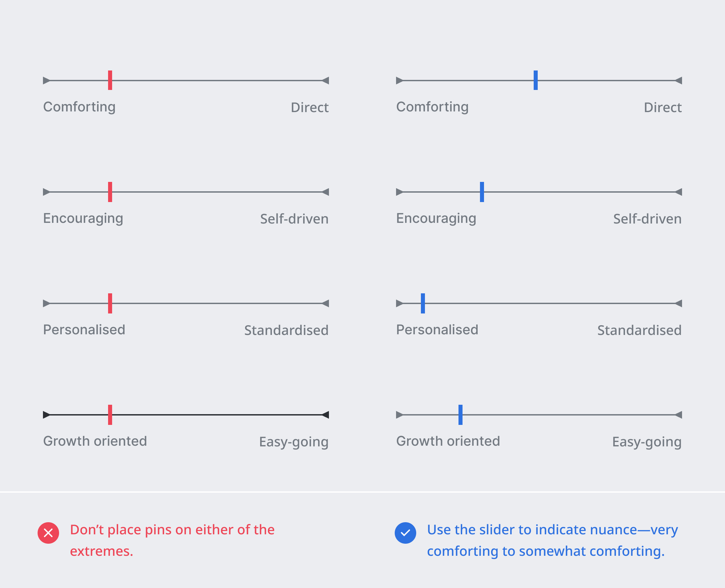Select blue pin on Personalised–Standardised slider

tap(423, 303)
